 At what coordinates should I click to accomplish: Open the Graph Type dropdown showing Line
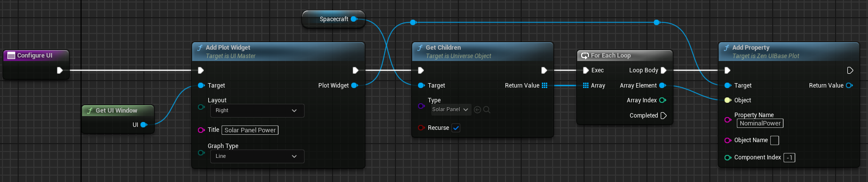click(x=257, y=156)
